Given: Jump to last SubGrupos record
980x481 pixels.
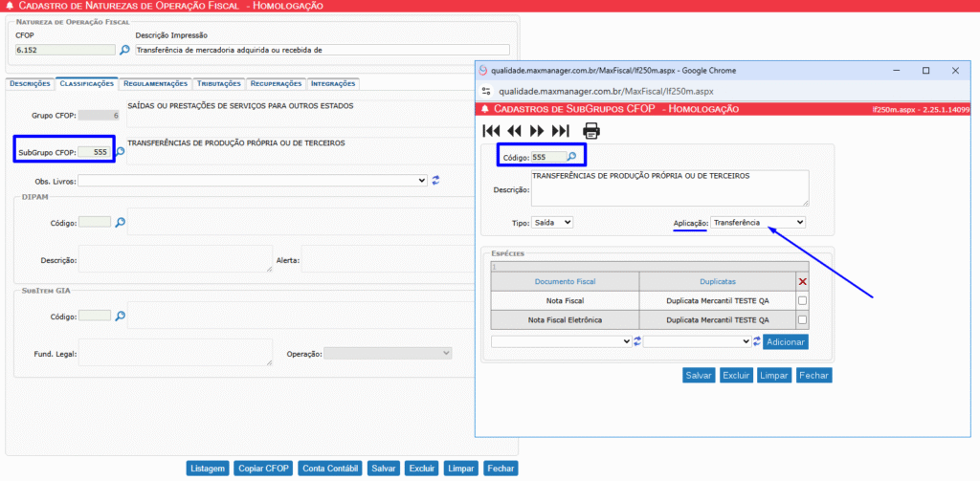Looking at the screenshot, I should coord(561,131).
